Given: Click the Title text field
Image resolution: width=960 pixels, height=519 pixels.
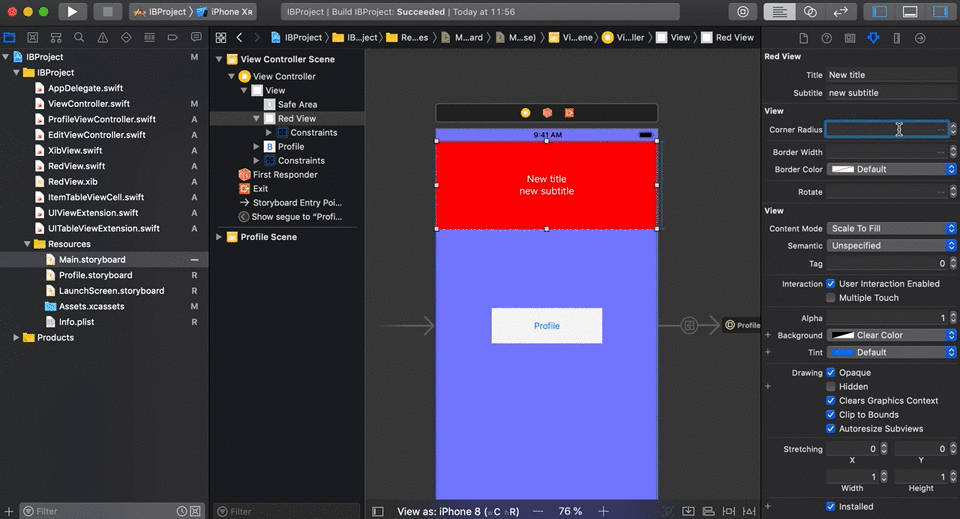Looking at the screenshot, I should pos(891,75).
